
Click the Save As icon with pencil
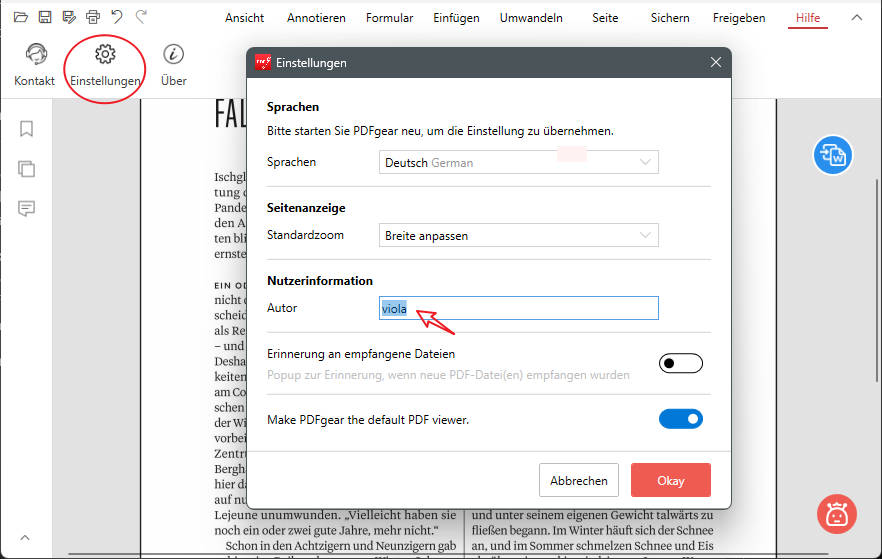69,17
